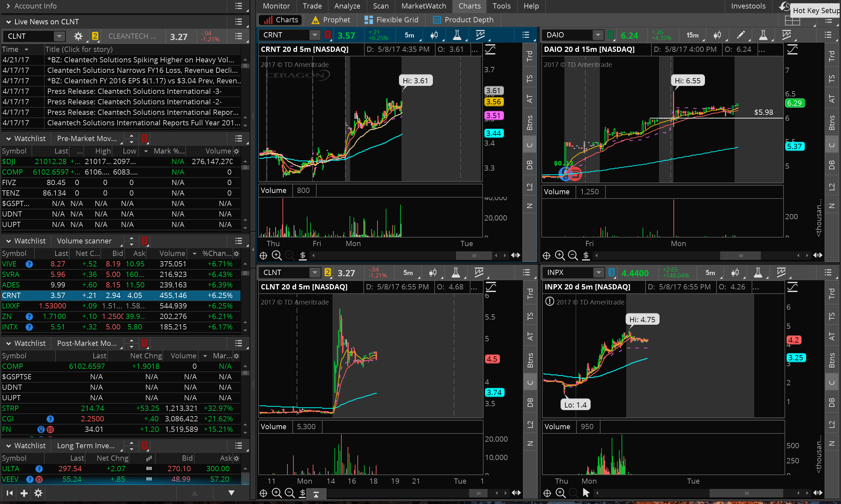The width and height of the screenshot is (841, 504).
Task: Open the Cleantech Solutions Spiking Higher news story
Action: tap(140, 60)
